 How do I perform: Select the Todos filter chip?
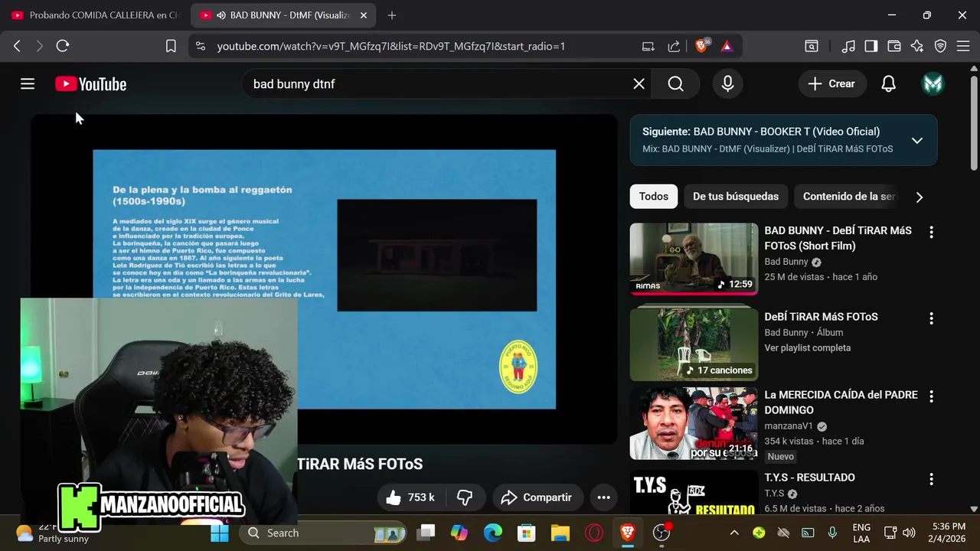pos(654,197)
